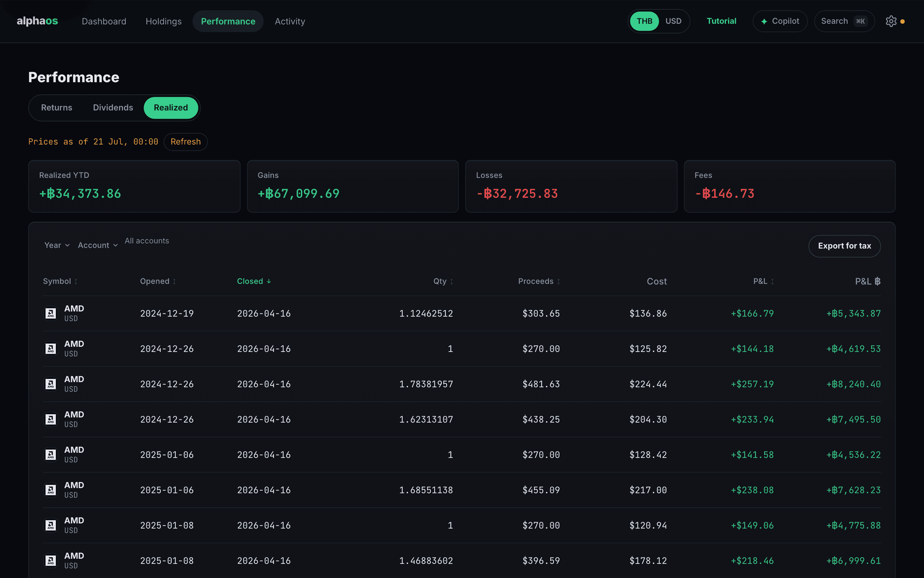Click the Closed column descending arrow icon
This screenshot has height=578, width=924.
tap(269, 281)
